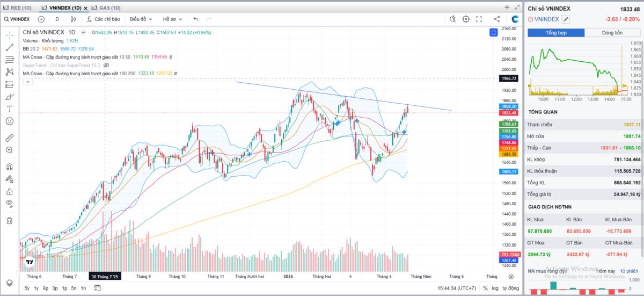
Task: Toggle hide all drawings eye icon
Action: pyautogui.click(x=9, y=203)
